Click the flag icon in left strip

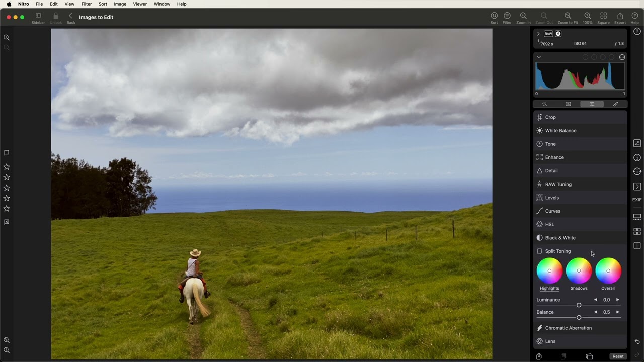7,153
